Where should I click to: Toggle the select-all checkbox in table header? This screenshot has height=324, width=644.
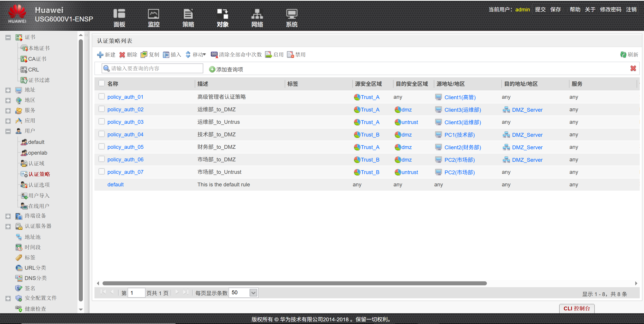pyautogui.click(x=101, y=83)
